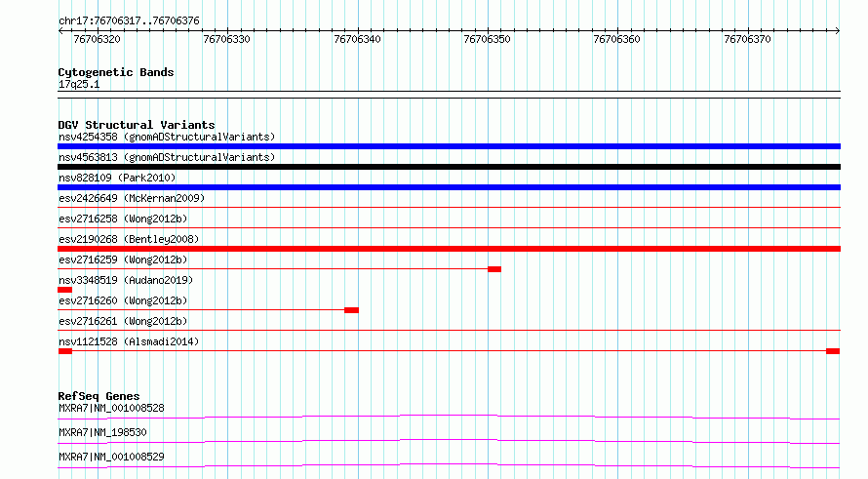Select the esv2716259 (Wong2012b) label

click(123, 259)
